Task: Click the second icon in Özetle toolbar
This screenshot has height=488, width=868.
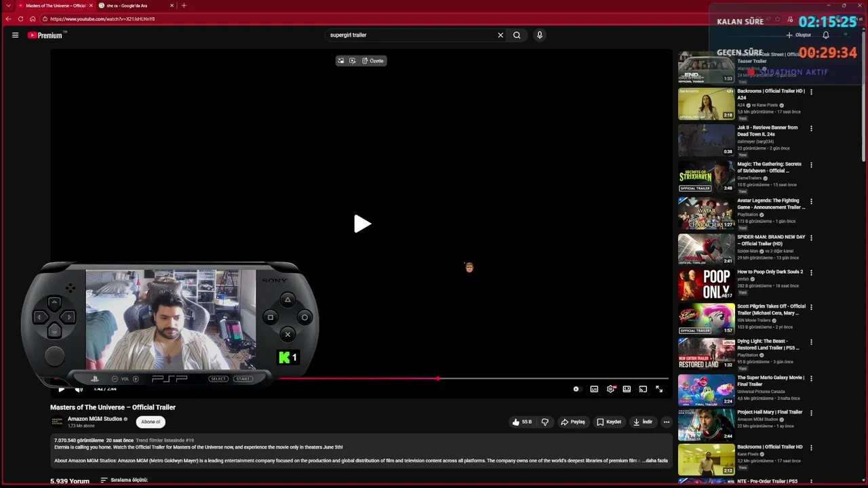Action: tap(352, 61)
